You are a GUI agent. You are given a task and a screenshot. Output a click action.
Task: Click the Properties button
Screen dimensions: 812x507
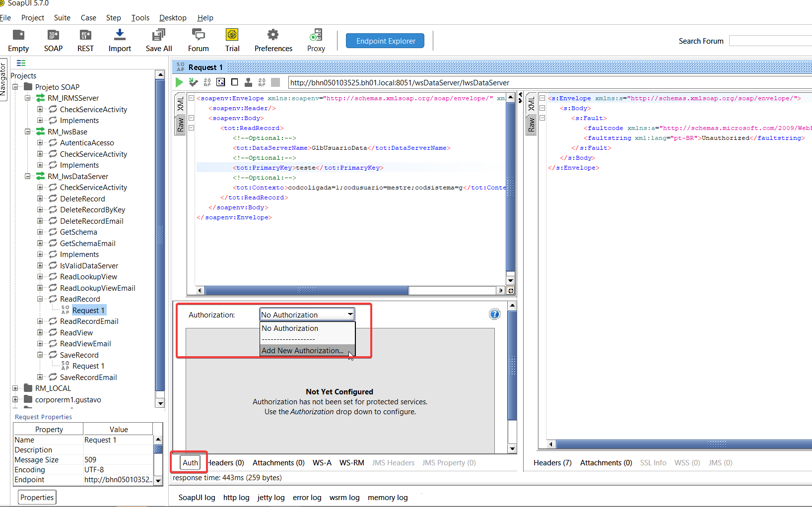click(x=37, y=497)
